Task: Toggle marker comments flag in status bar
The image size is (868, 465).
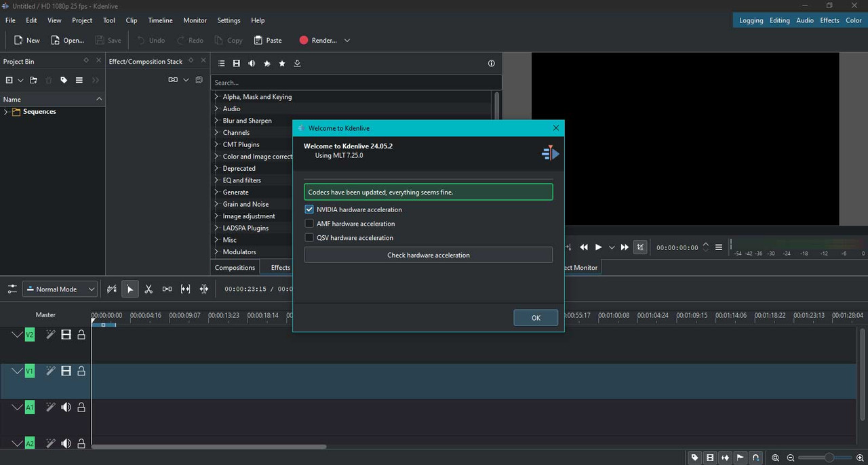Action: [741, 458]
